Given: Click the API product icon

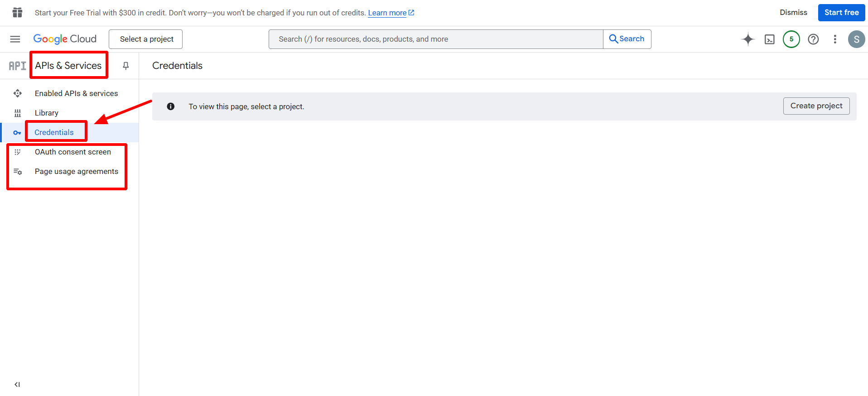Looking at the screenshot, I should coord(17,66).
